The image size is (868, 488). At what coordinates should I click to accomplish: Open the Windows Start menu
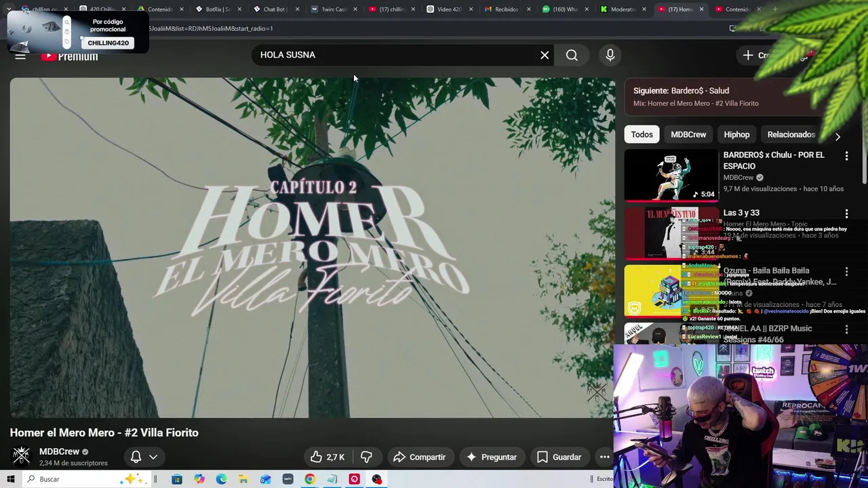click(10, 479)
